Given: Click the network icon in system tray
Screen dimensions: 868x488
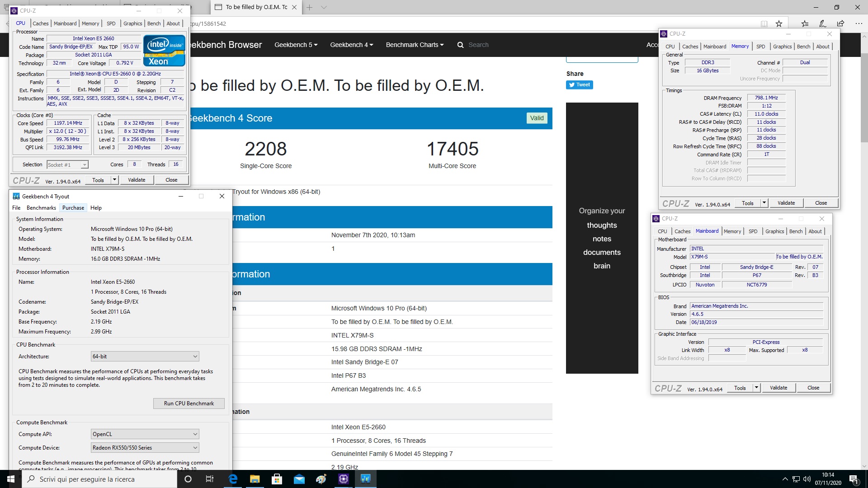Looking at the screenshot, I should coord(796,479).
